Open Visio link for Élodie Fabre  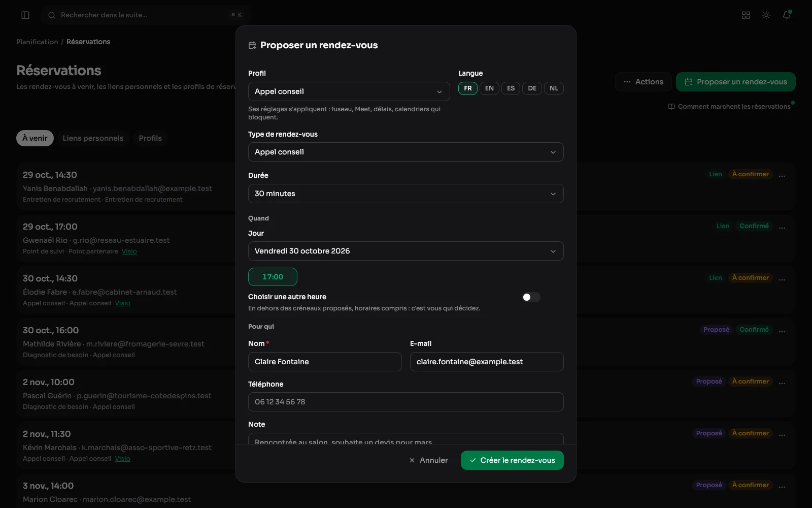click(122, 303)
